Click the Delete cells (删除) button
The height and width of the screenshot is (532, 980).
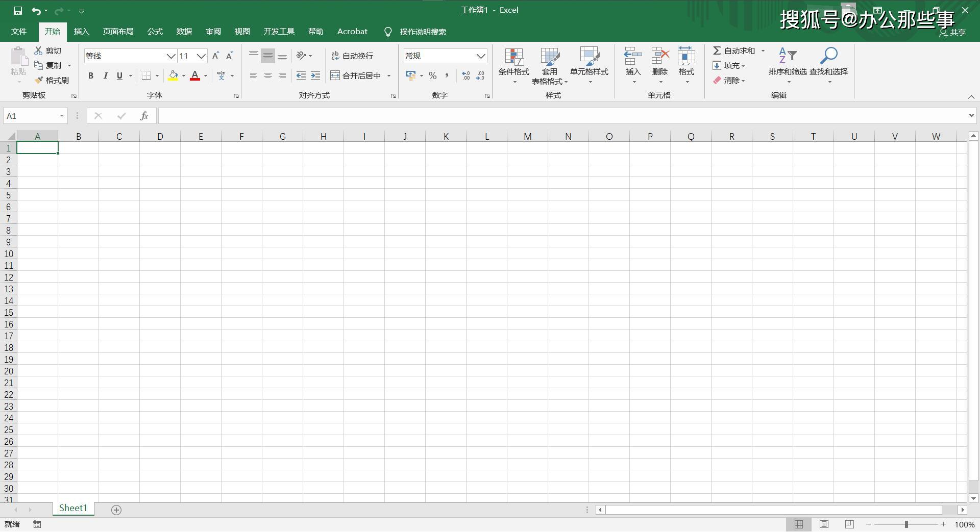[660, 66]
